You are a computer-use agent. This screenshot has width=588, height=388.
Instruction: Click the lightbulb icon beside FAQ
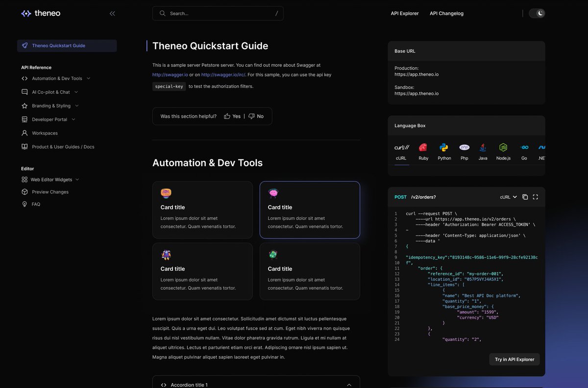pos(24,204)
